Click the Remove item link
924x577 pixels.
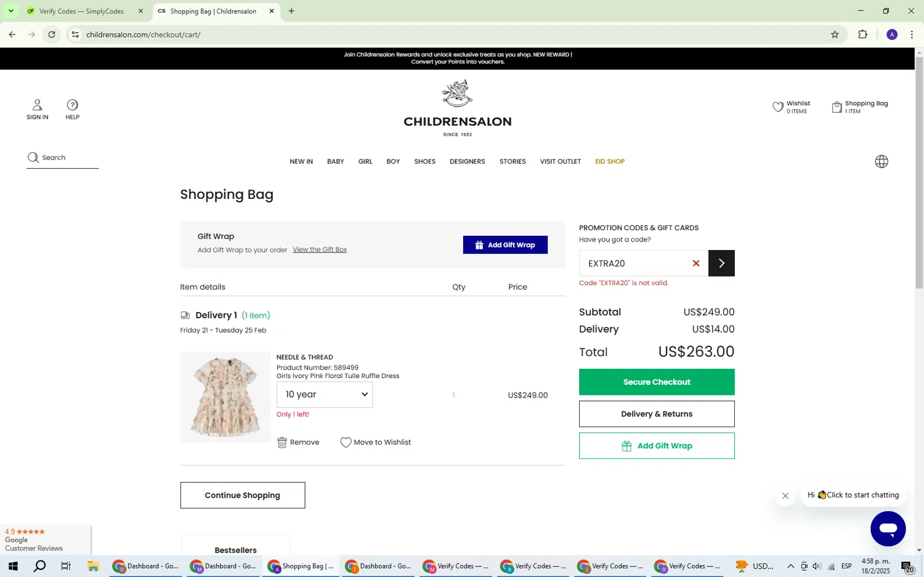[304, 442]
